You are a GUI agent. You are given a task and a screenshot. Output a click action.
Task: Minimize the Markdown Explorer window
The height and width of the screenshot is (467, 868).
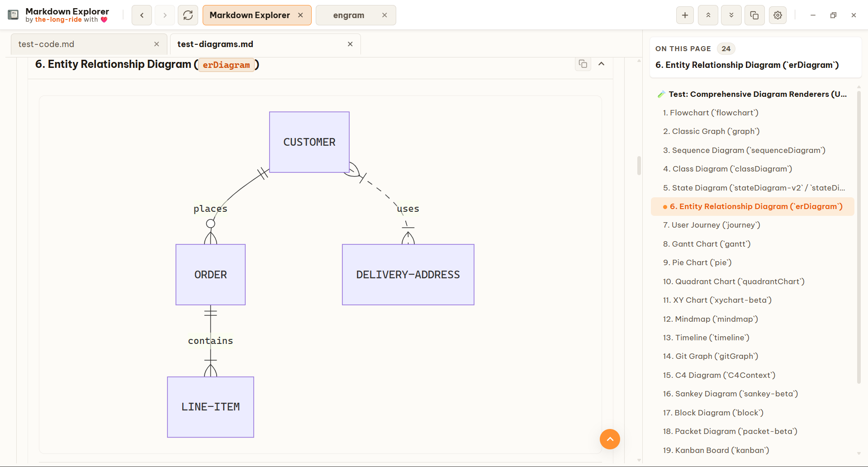click(x=813, y=15)
